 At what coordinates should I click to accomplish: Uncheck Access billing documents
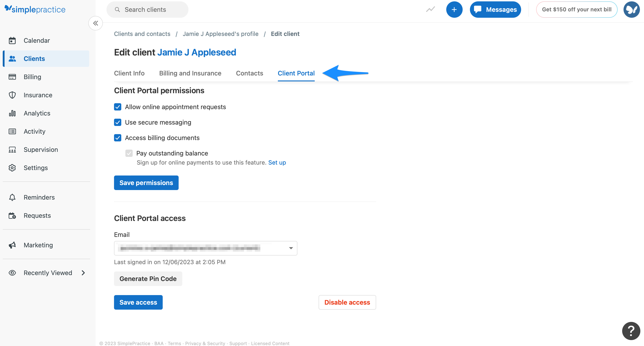click(118, 138)
